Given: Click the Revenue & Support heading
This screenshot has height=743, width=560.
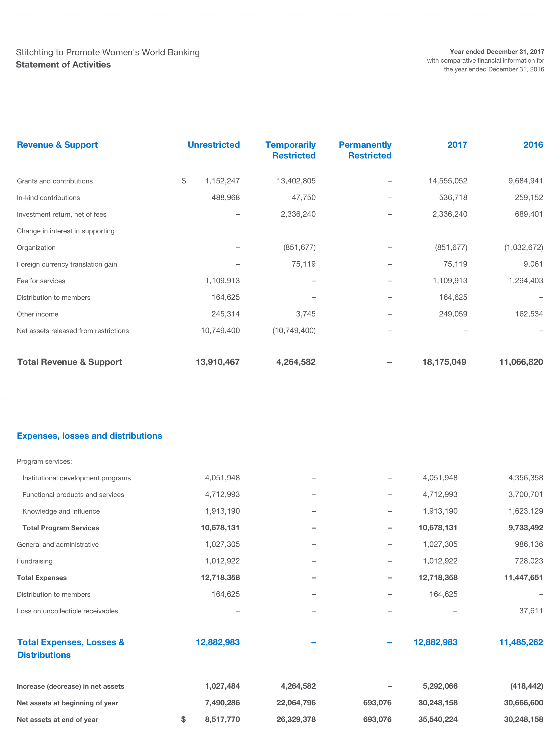Looking at the screenshot, I should 57,145.
